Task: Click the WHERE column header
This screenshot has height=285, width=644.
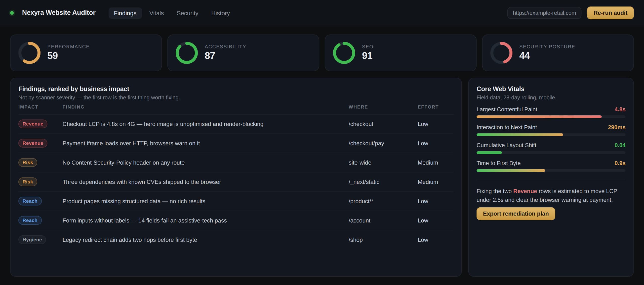Action: coord(358,107)
